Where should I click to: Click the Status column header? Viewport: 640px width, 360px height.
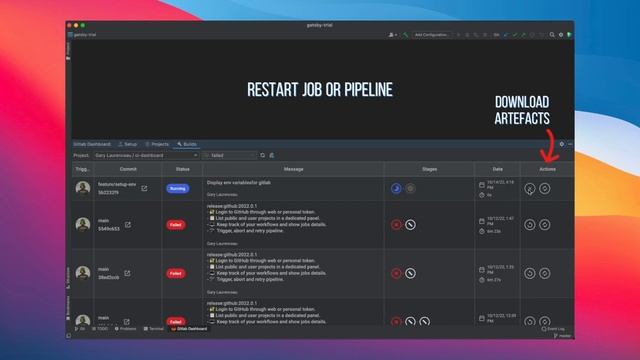point(182,169)
